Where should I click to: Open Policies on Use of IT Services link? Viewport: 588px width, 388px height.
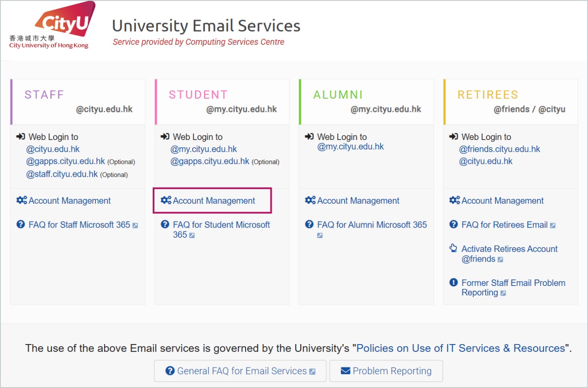pos(461,348)
